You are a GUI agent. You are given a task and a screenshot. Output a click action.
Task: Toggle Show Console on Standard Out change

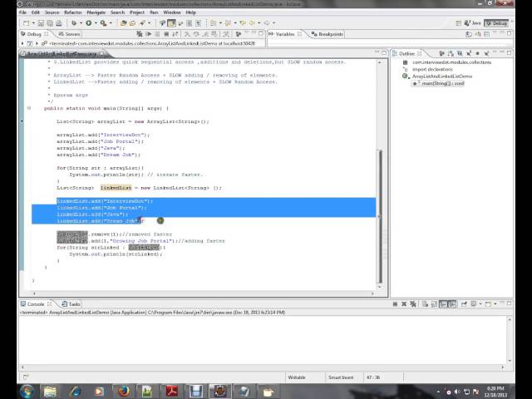443,304
